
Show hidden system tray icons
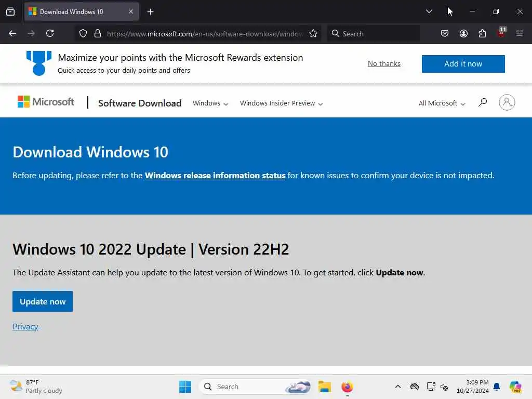pyautogui.click(x=398, y=387)
